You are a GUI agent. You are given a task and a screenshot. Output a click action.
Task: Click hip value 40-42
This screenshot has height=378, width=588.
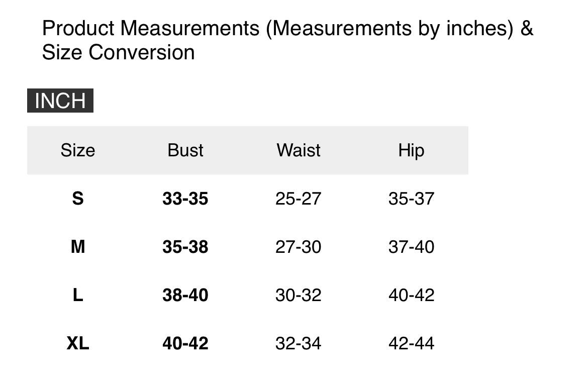tap(411, 295)
